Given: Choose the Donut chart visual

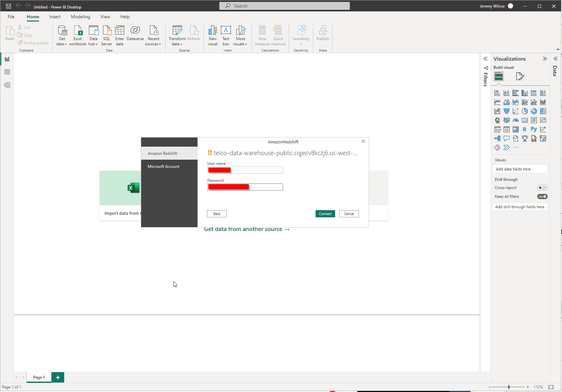Looking at the screenshot, I should click(534, 111).
